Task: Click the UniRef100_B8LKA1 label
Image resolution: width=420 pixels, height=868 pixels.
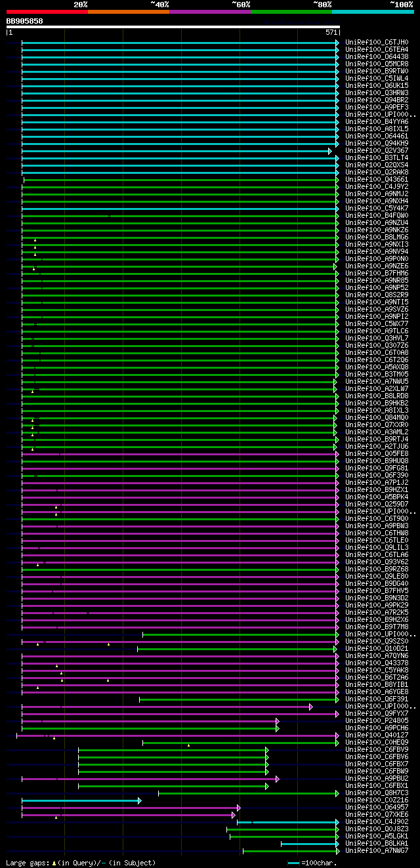Action: [377, 843]
